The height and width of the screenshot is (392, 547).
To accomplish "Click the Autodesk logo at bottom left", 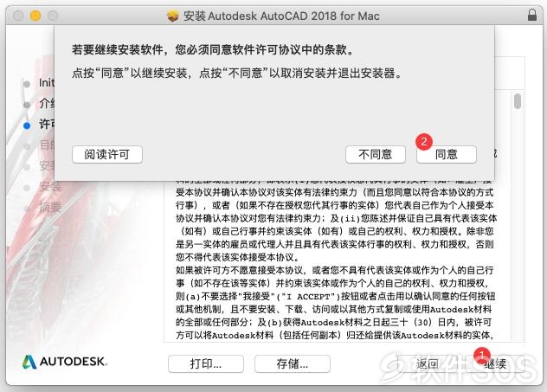I will click(65, 362).
